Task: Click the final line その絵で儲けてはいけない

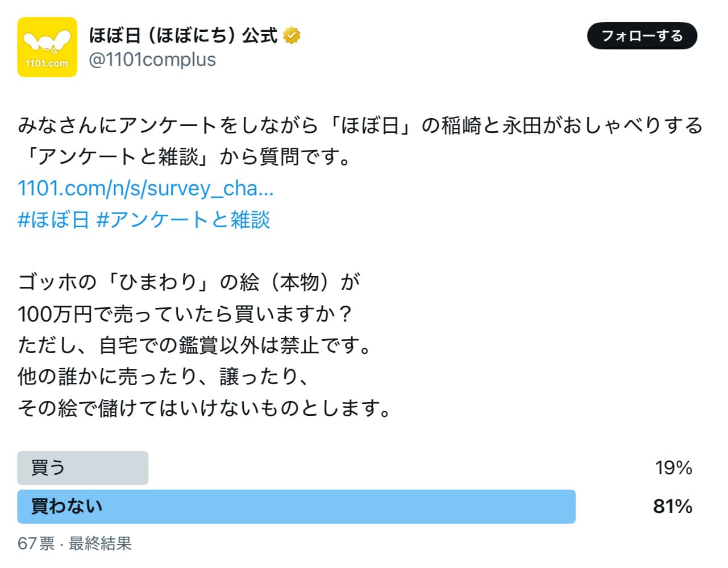Action: click(x=205, y=408)
